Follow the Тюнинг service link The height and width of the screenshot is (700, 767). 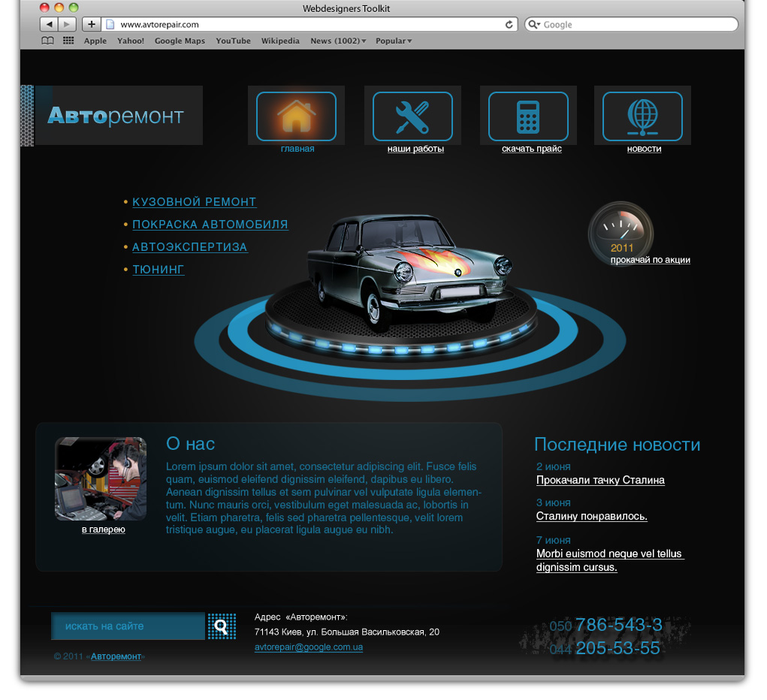pos(158,270)
